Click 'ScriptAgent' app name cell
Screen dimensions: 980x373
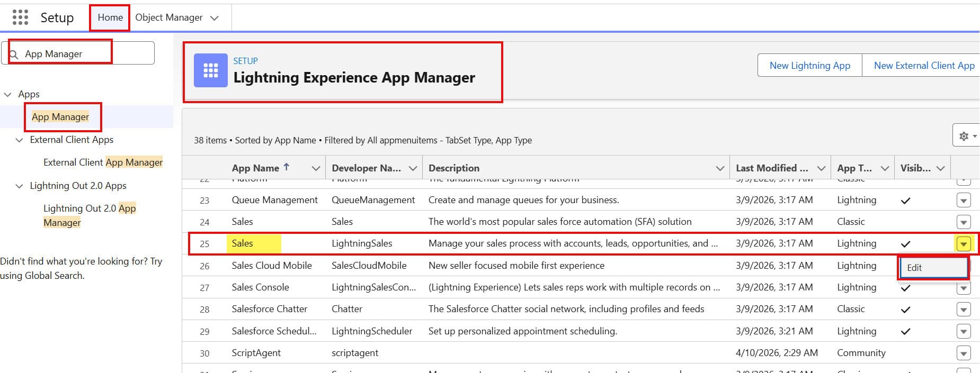[256, 353]
